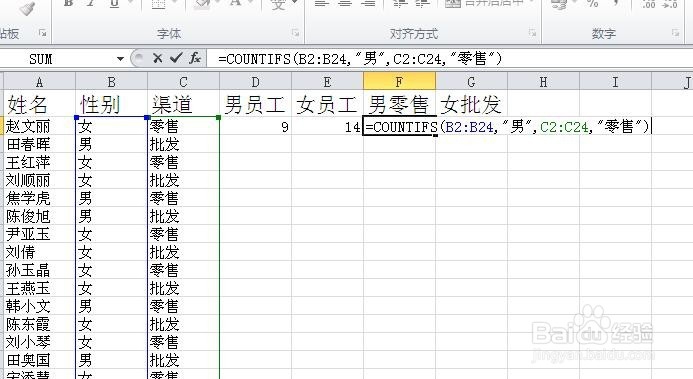Click the gender cell in 焦学虎's row

click(111, 198)
